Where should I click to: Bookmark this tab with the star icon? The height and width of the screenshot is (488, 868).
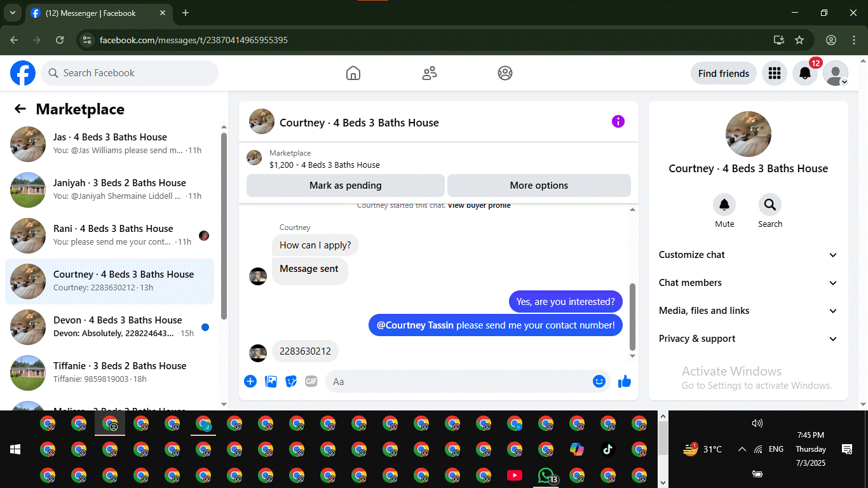pos(799,40)
